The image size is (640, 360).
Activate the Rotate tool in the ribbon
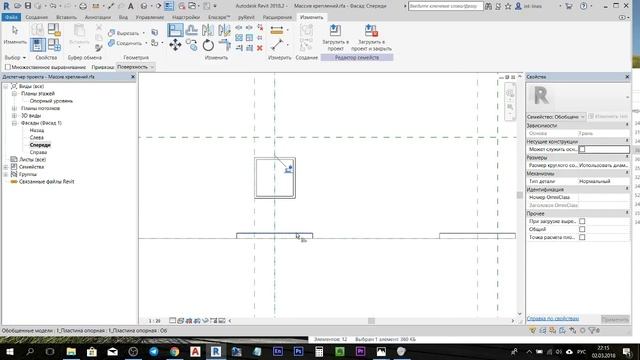pyautogui.click(x=208, y=45)
